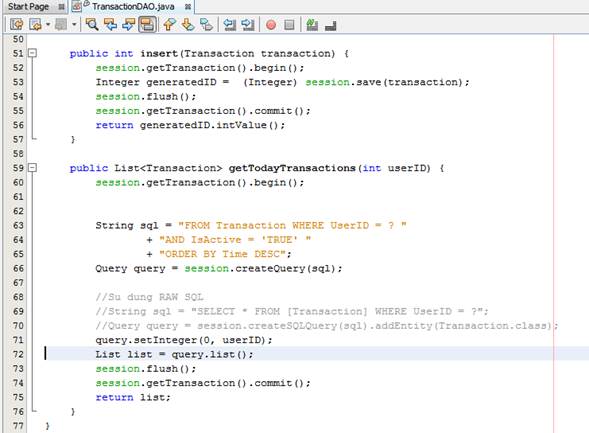Stop Macro Recording square button
The height and width of the screenshot is (433, 589).
289,25
